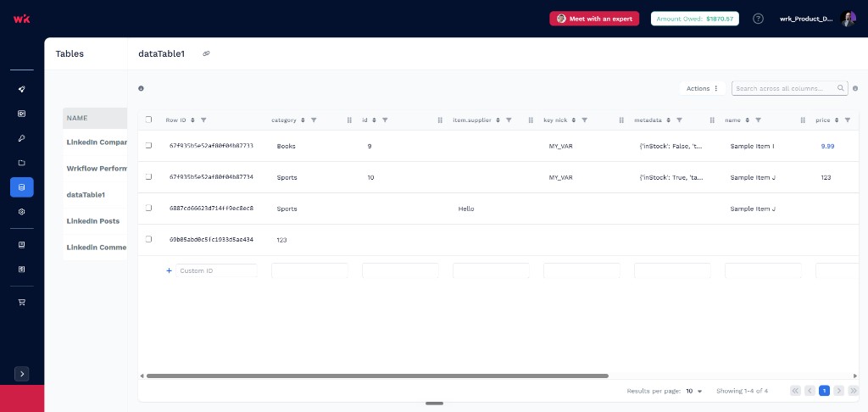The height and width of the screenshot is (412, 868).
Task: Open the shopping cart sidebar icon
Action: [x=21, y=303]
